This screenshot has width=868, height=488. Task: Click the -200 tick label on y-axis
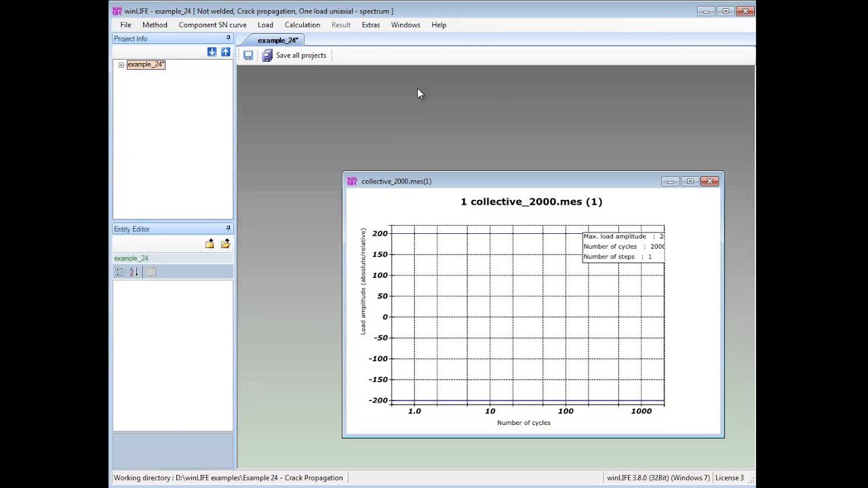(x=378, y=401)
